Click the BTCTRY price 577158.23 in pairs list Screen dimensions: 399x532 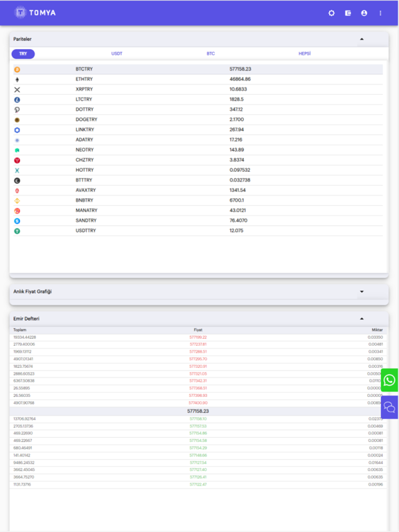click(x=240, y=69)
